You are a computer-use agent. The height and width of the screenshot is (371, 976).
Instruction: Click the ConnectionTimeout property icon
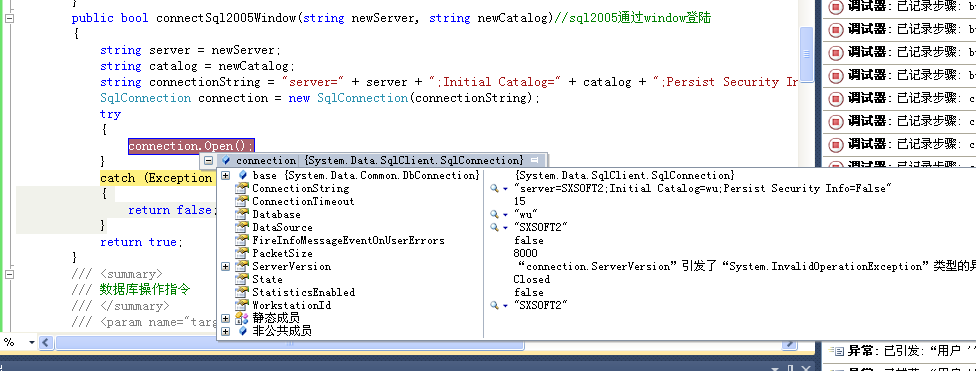[242, 201]
